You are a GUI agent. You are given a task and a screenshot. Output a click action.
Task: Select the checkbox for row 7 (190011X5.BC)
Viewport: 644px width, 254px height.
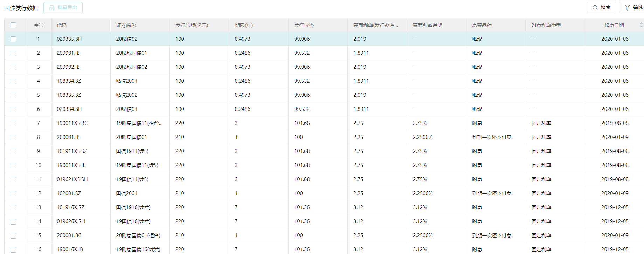click(13, 123)
